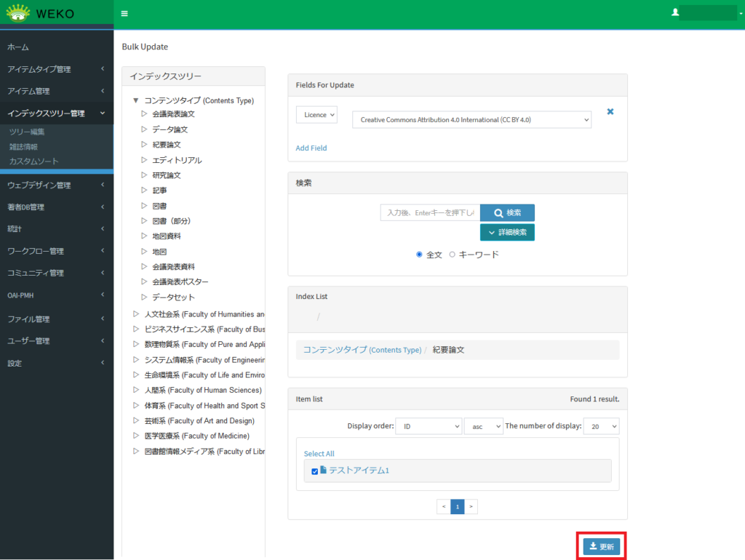Screen dimensions: 745x560
Task: Remove the Licence field with the X icon
Action: point(610,112)
